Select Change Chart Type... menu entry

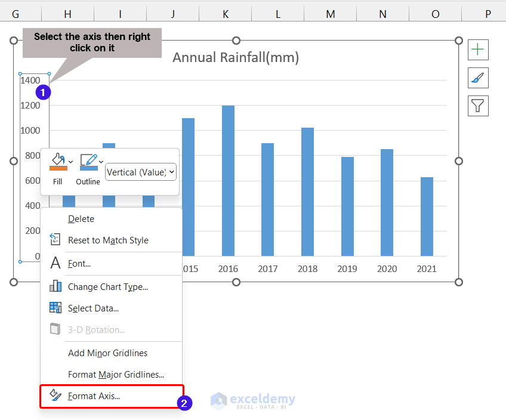point(112,287)
